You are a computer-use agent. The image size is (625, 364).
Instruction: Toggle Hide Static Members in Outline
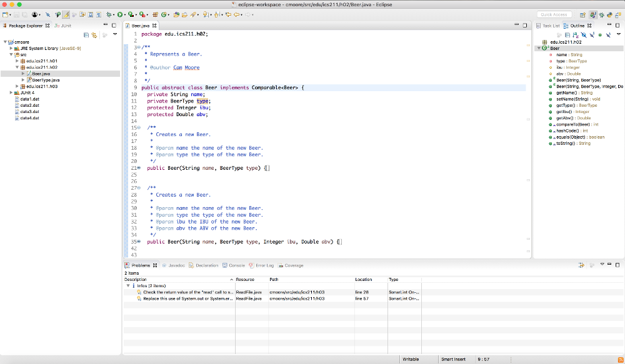coord(592,35)
